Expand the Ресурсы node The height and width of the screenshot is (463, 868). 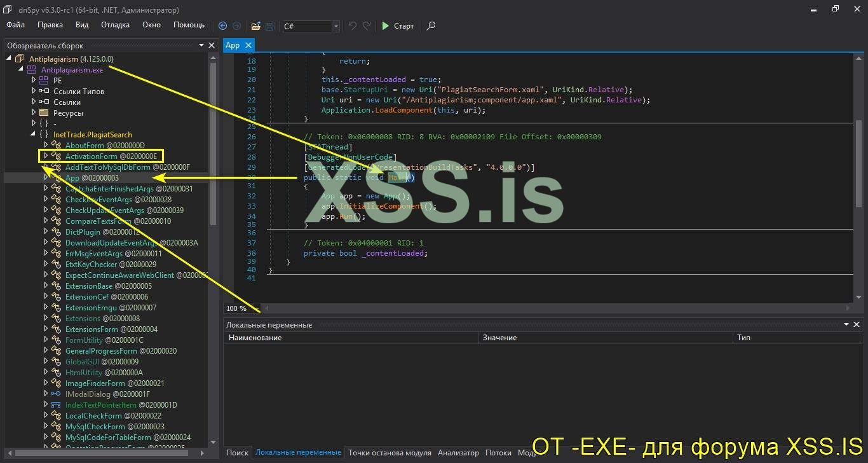[34, 113]
